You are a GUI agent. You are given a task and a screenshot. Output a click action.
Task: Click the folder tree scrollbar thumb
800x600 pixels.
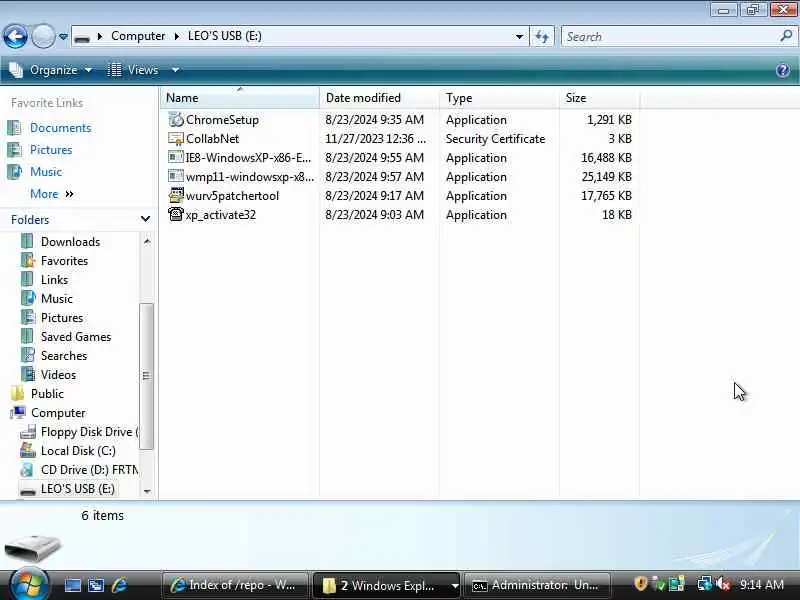pos(146,376)
